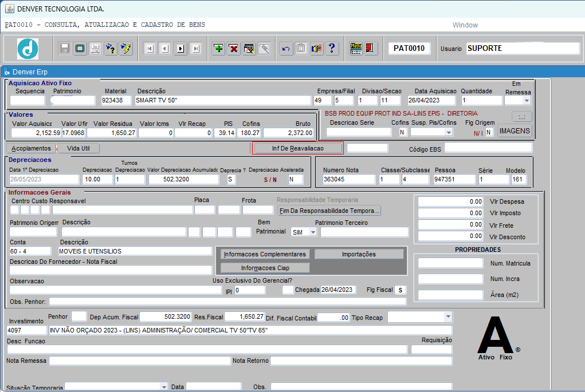Open help with question mark icon

pos(331,49)
